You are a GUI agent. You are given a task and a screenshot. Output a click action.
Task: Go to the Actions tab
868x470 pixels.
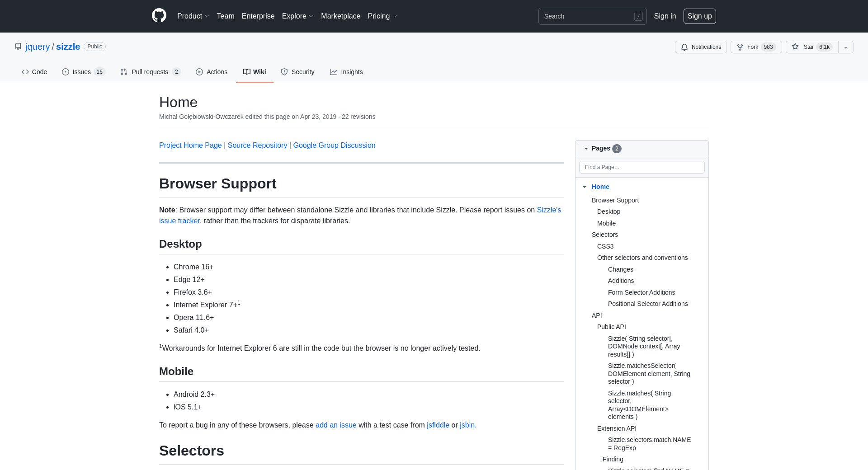click(x=212, y=72)
